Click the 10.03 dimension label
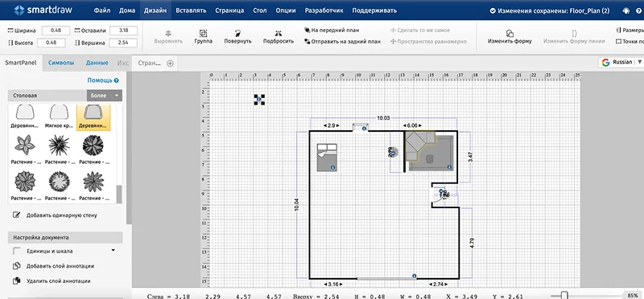644x299 pixels. coord(383,118)
